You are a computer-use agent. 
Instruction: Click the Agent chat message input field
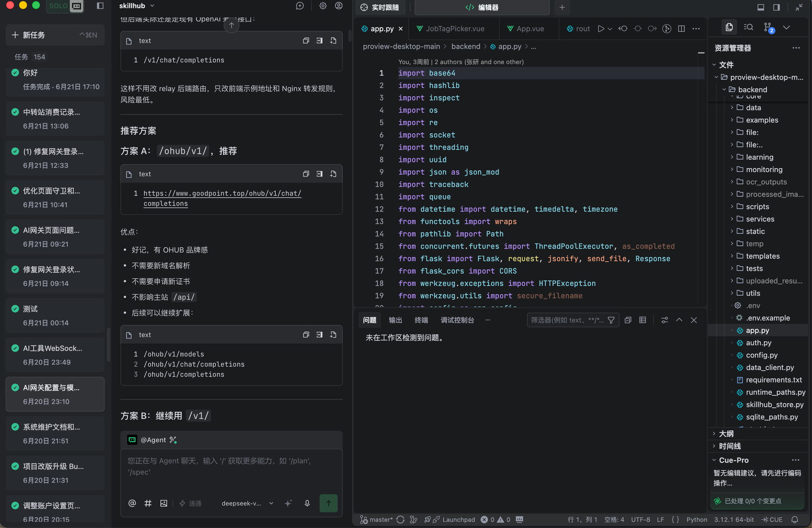pos(231,467)
